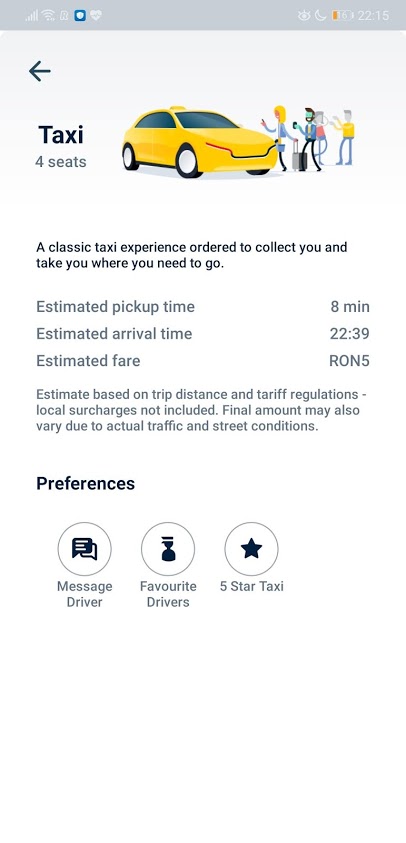This screenshot has width=406, height=843.
Task: Tap the back arrow icon
Action: 40,71
